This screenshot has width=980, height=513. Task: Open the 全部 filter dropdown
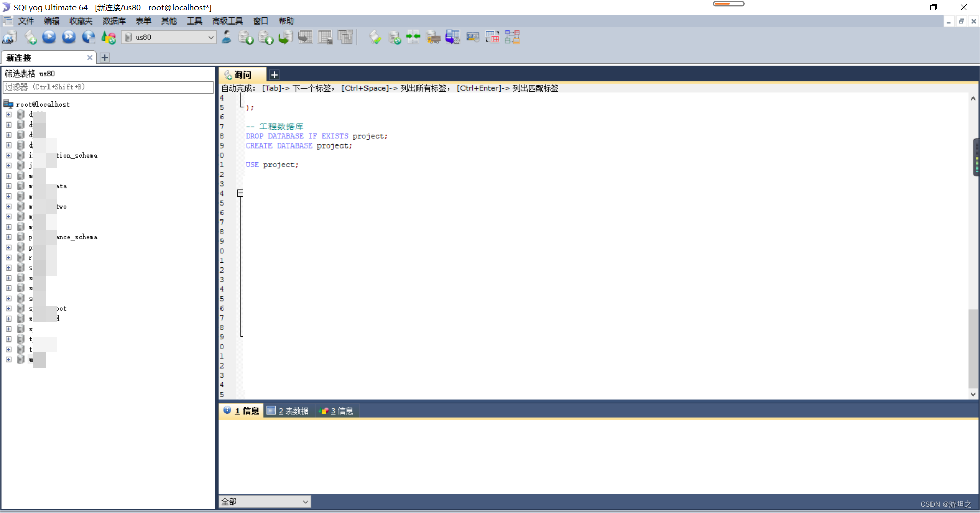click(305, 502)
